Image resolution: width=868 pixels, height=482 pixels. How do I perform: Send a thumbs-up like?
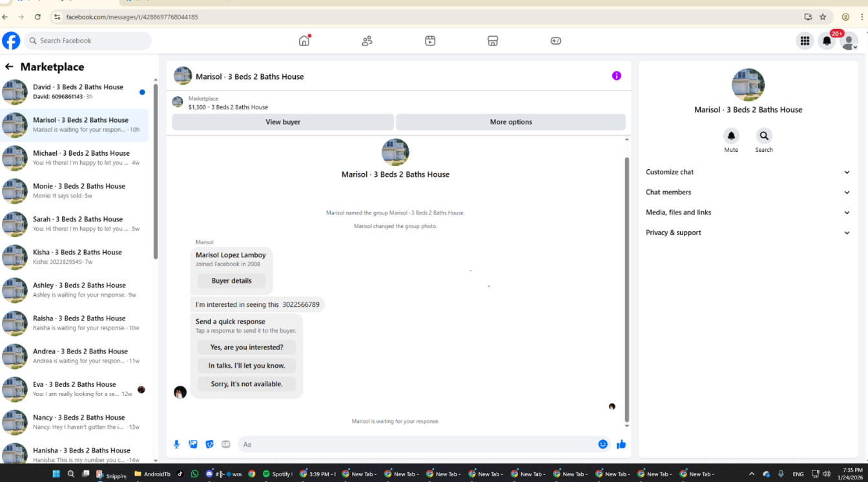pyautogui.click(x=621, y=445)
